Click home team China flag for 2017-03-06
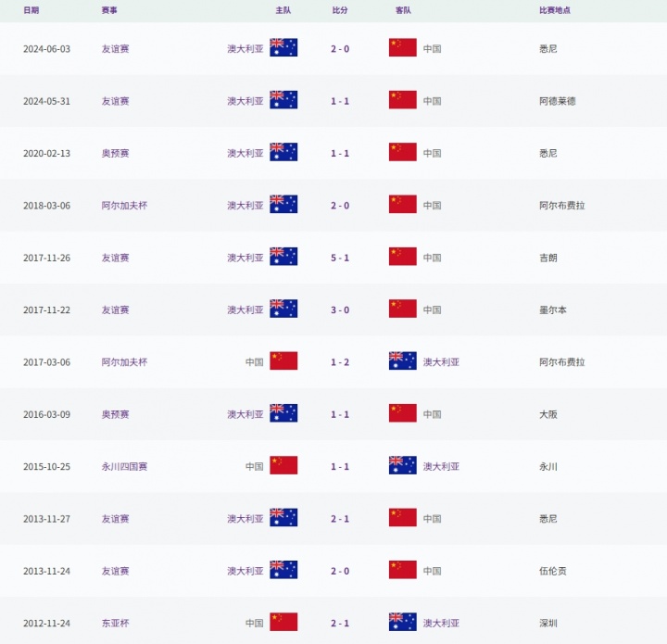 [283, 361]
